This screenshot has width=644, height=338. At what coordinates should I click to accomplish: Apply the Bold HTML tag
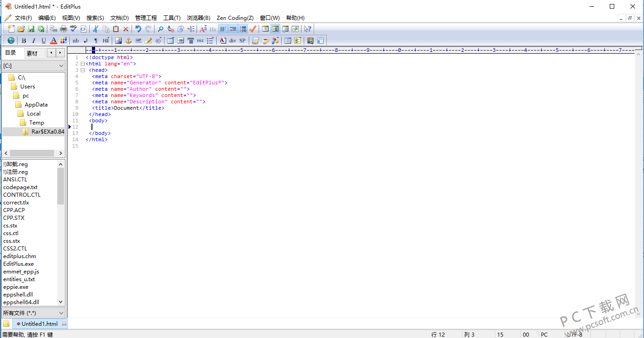[24, 41]
